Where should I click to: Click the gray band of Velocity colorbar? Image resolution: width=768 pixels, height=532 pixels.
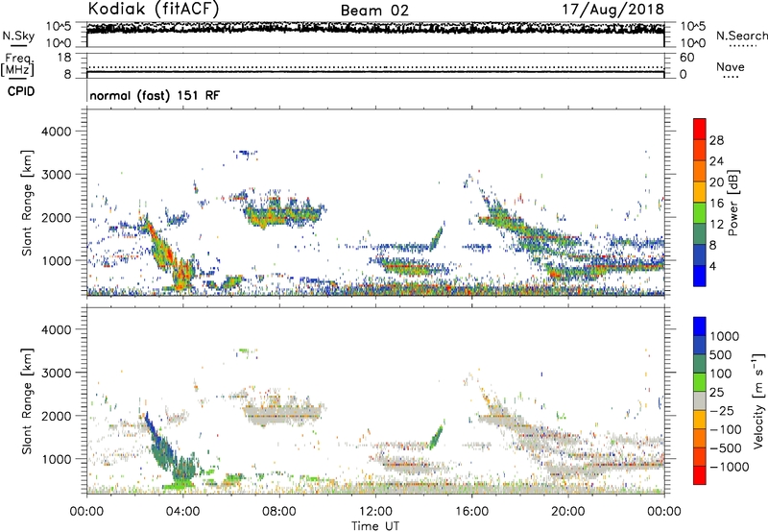[700, 400]
